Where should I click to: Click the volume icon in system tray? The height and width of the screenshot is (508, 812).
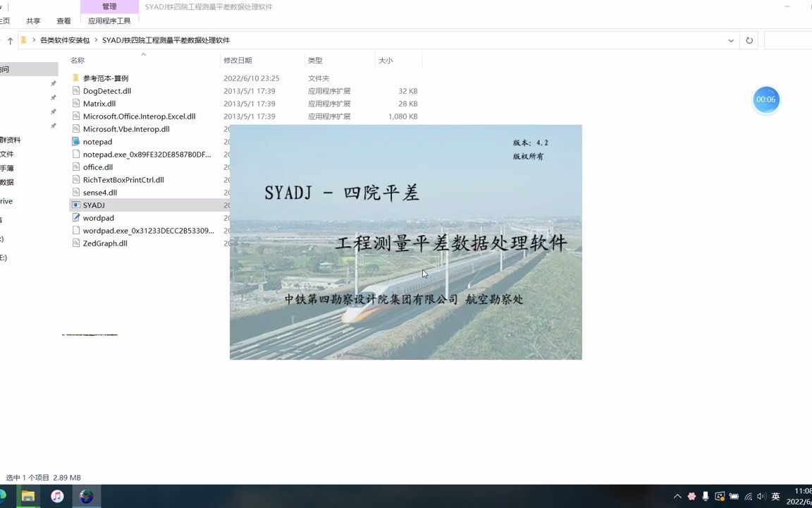[760, 496]
